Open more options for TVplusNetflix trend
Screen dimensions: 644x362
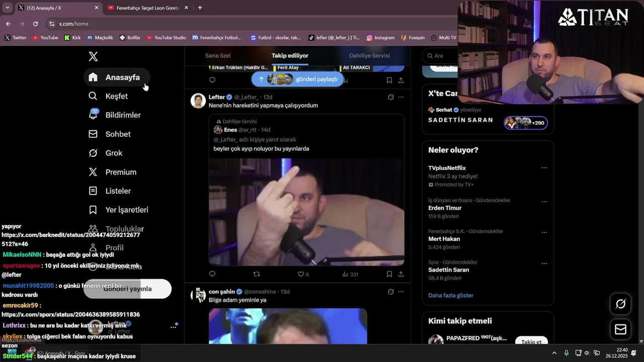(x=544, y=168)
